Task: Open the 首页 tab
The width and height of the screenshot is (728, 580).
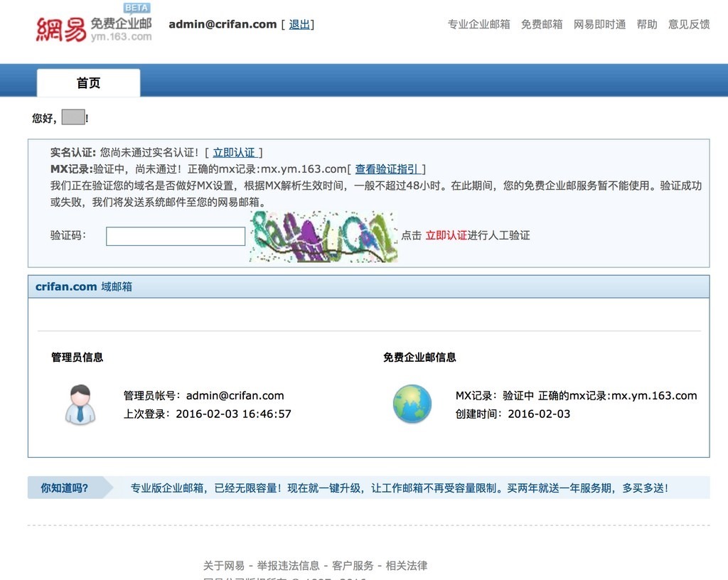Action: click(88, 83)
